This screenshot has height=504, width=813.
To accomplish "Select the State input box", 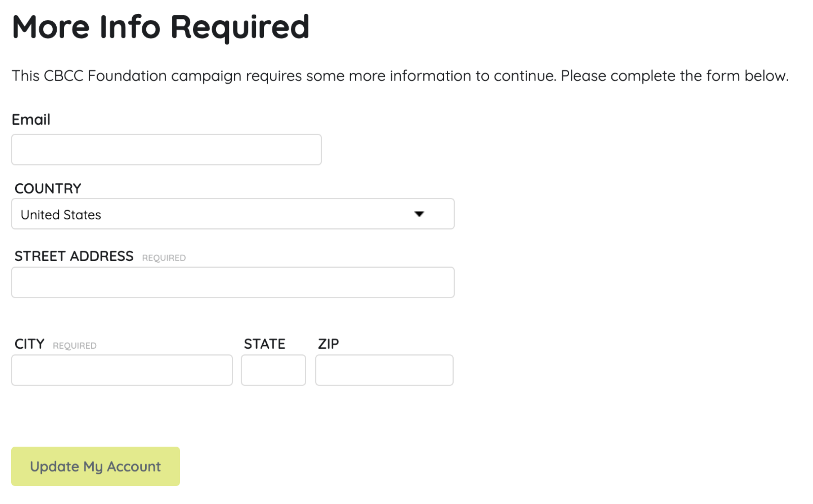I will tap(273, 370).
